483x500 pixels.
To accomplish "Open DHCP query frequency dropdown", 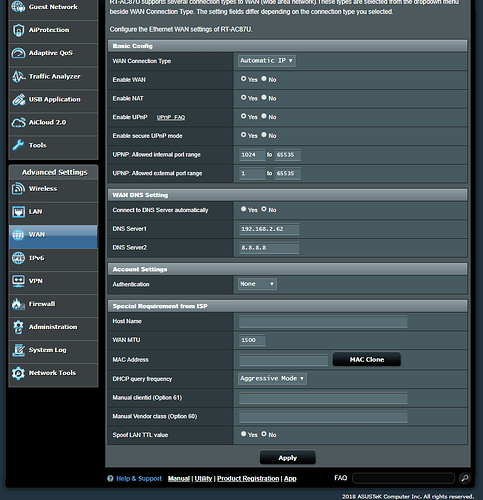I will tap(272, 379).
